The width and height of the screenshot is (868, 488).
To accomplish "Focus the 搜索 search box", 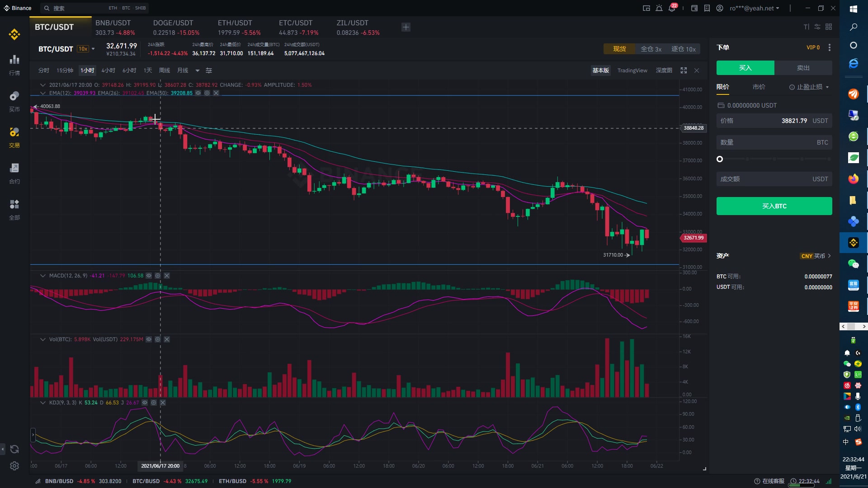I will pos(94,8).
